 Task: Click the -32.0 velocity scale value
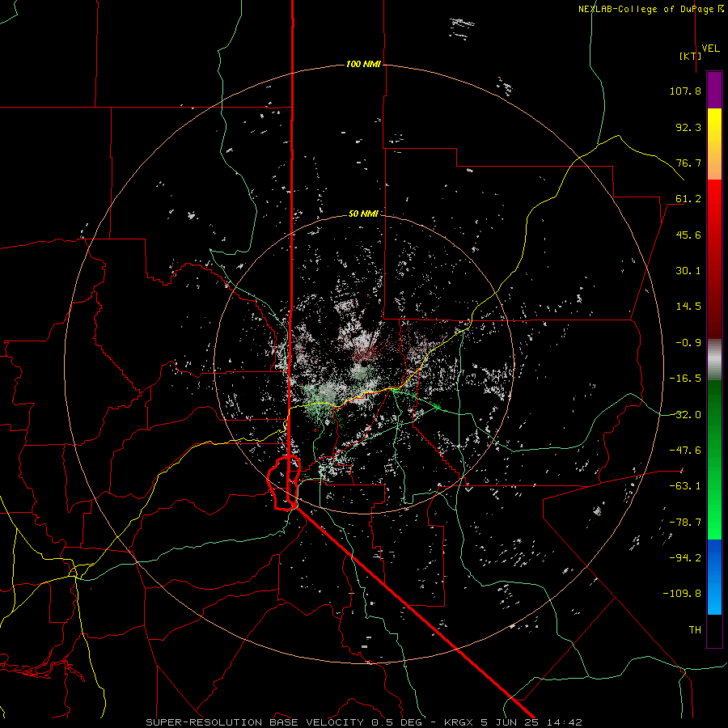(685, 415)
